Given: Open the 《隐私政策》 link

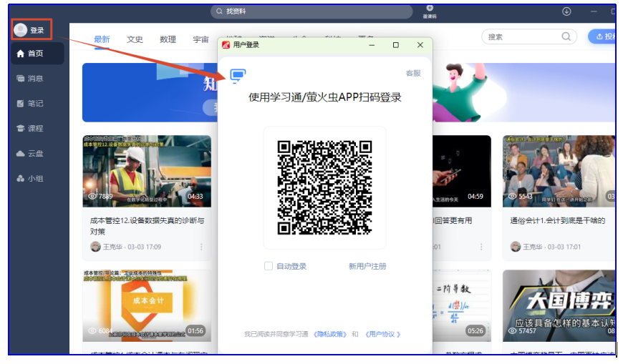Looking at the screenshot, I should point(330,334).
